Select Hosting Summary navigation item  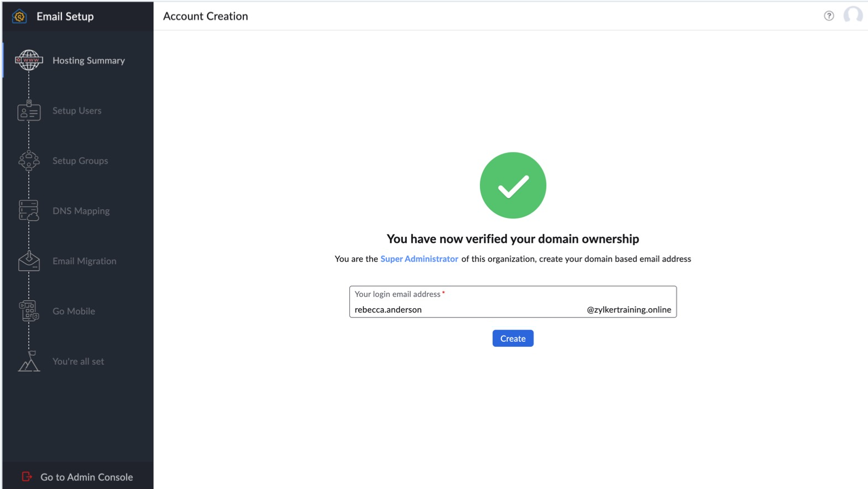88,60
